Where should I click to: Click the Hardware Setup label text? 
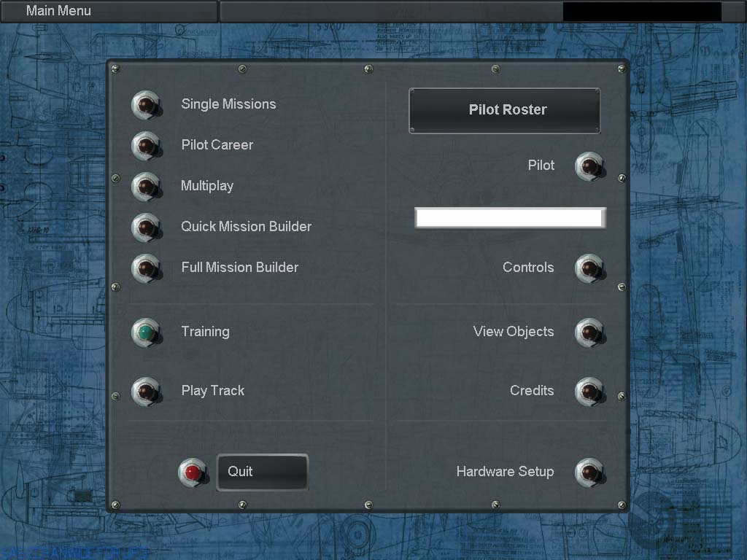point(506,472)
